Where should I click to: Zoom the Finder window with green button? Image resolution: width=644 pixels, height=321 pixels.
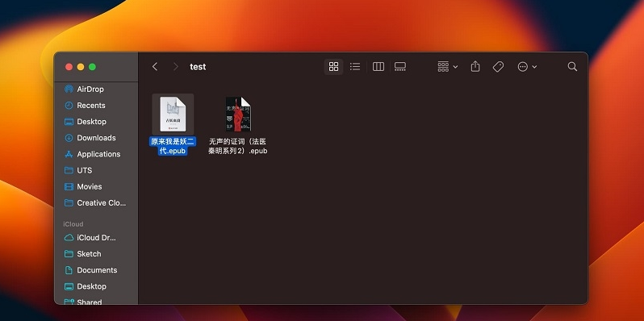click(93, 66)
